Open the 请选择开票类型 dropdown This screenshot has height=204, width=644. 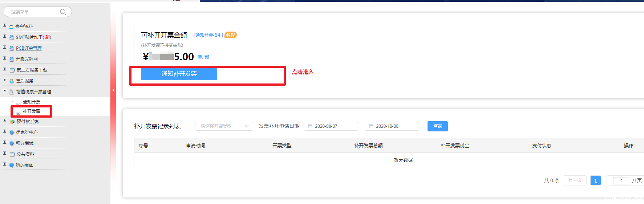(x=224, y=126)
